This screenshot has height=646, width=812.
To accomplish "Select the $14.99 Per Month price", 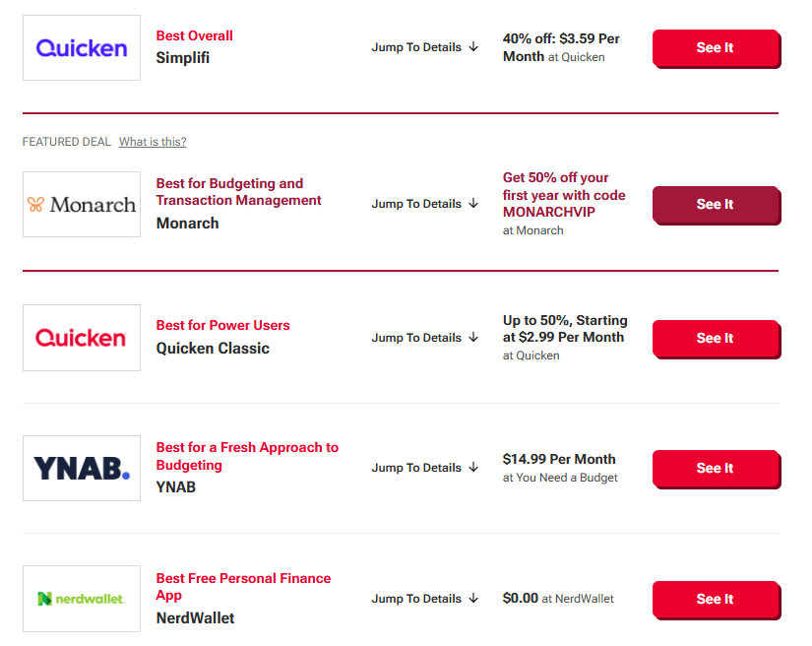I will pyautogui.click(x=559, y=459).
